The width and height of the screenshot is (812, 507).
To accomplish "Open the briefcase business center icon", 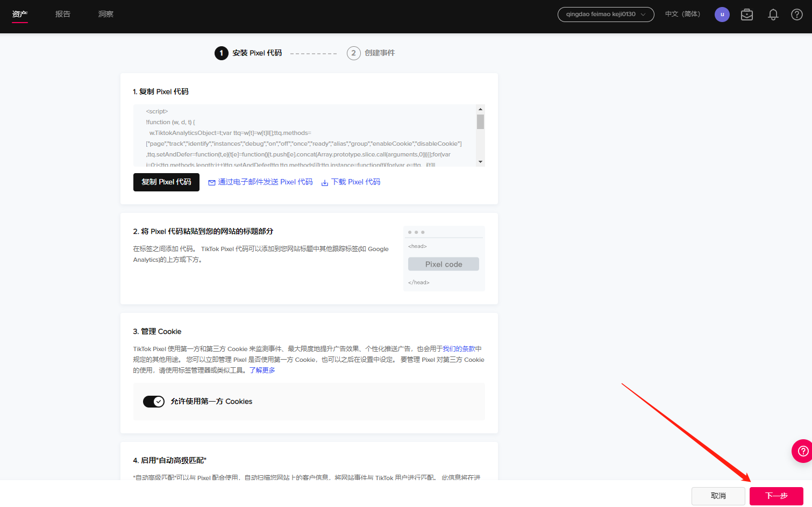I will [x=747, y=15].
